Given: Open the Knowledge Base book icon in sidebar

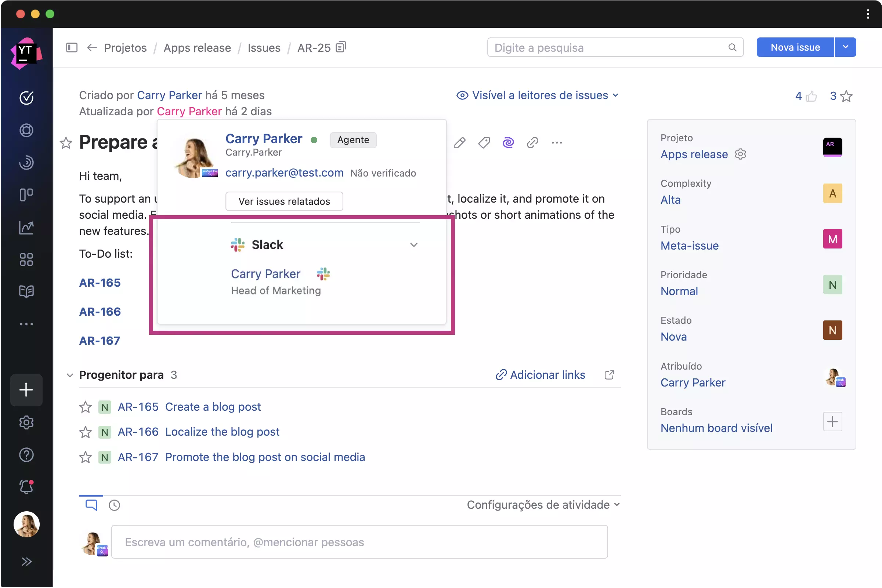Looking at the screenshot, I should (26, 291).
